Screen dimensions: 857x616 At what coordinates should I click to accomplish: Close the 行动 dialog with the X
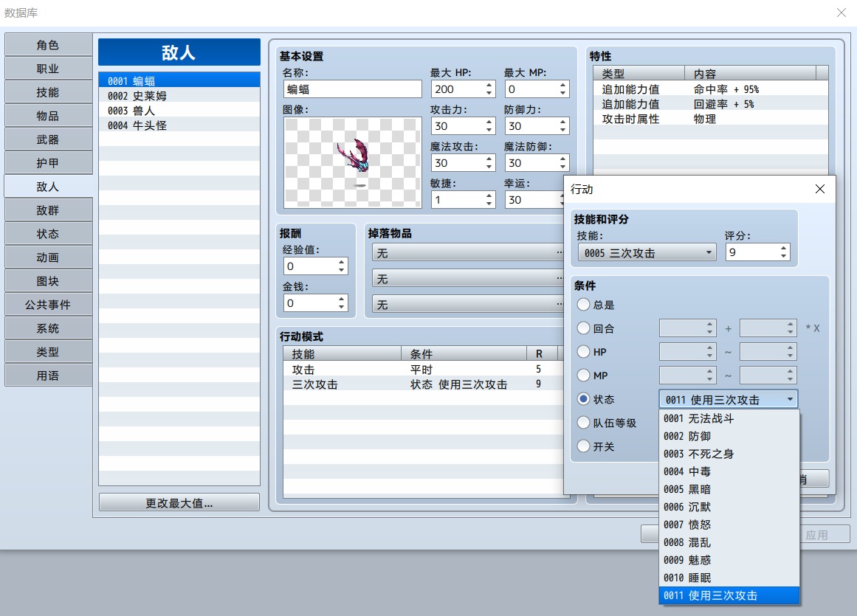click(x=820, y=189)
